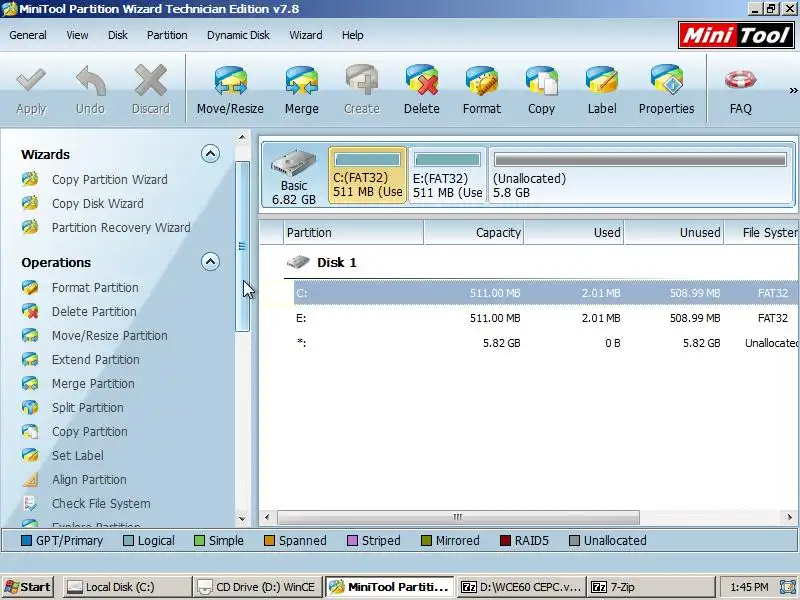
Task: Select the C: partition row
Action: (546, 293)
